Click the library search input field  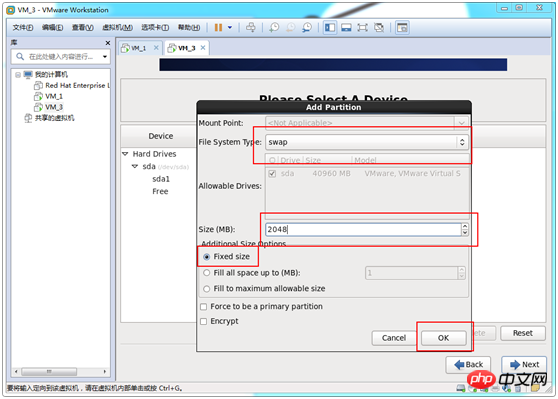pyautogui.click(x=60, y=57)
